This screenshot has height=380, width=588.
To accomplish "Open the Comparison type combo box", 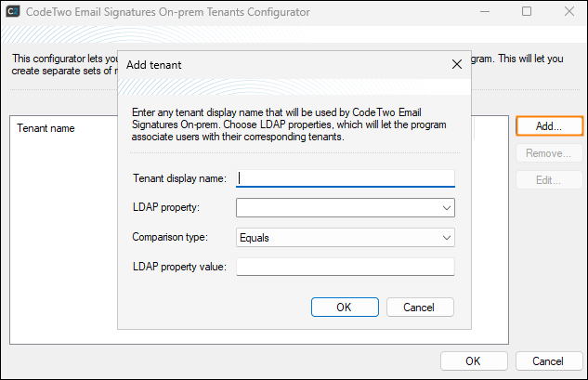I will [346, 237].
